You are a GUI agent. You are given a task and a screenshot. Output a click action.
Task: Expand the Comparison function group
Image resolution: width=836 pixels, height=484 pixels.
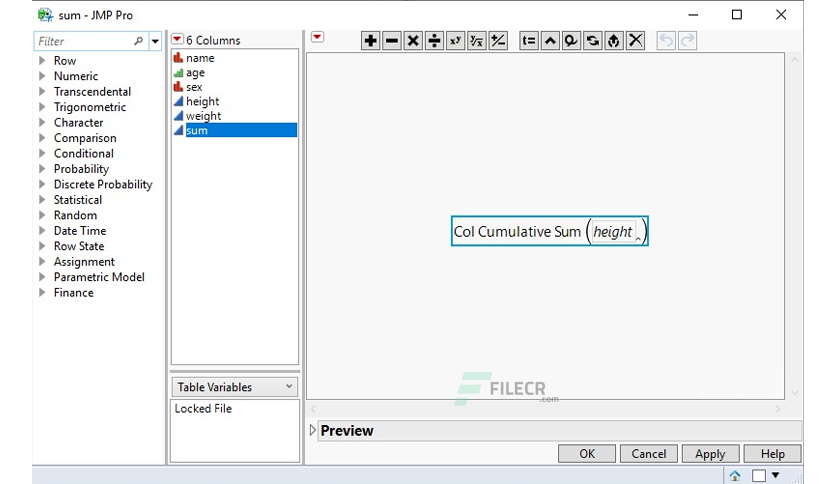click(42, 138)
